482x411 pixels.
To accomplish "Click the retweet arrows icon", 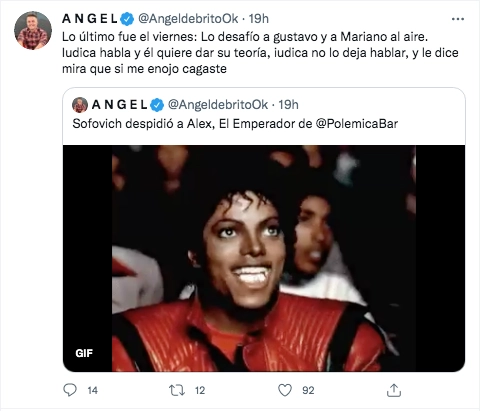I will pyautogui.click(x=177, y=390).
